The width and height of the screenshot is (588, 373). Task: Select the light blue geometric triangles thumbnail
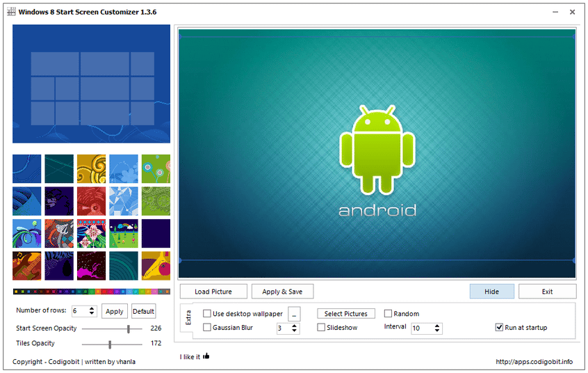point(124,201)
